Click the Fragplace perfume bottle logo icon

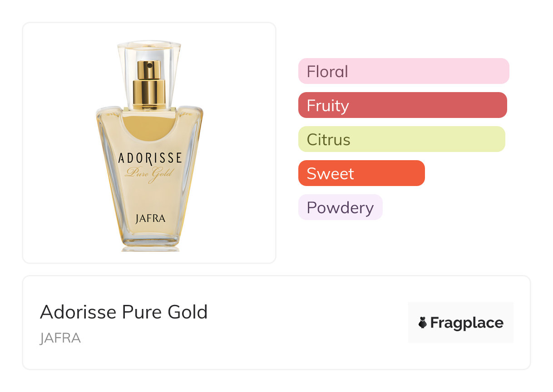pos(423,323)
